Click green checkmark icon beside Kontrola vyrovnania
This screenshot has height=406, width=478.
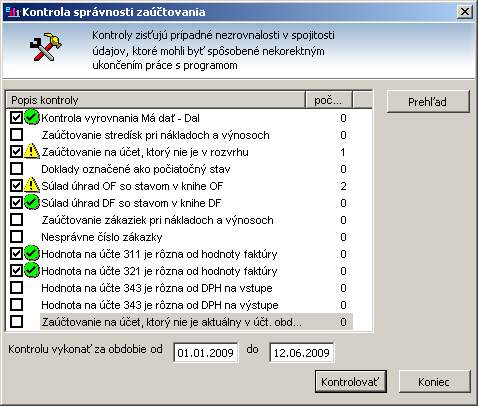tap(32, 117)
